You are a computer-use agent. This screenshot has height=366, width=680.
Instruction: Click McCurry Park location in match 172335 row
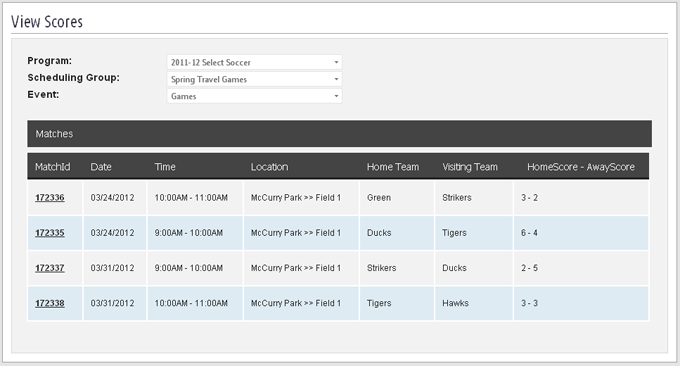(296, 233)
